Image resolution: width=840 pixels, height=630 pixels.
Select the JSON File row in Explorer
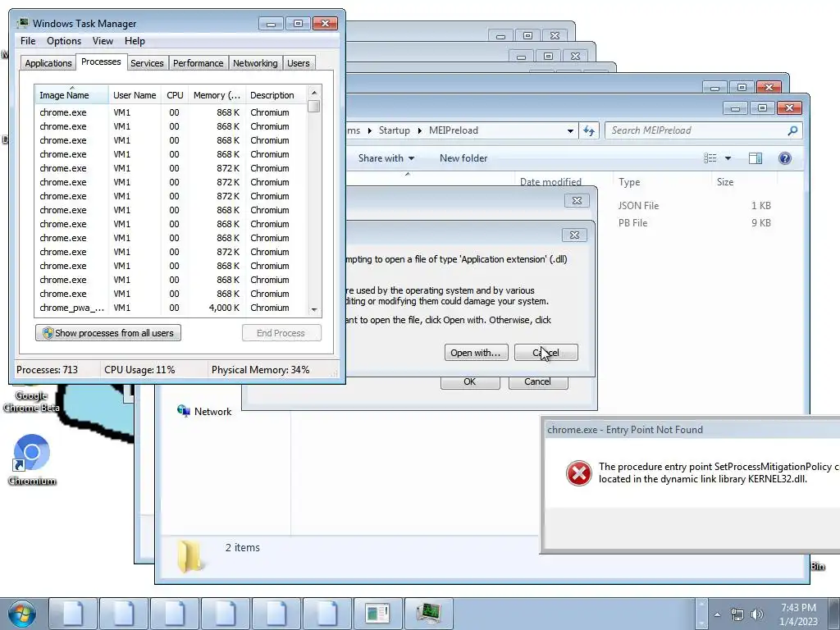638,206
